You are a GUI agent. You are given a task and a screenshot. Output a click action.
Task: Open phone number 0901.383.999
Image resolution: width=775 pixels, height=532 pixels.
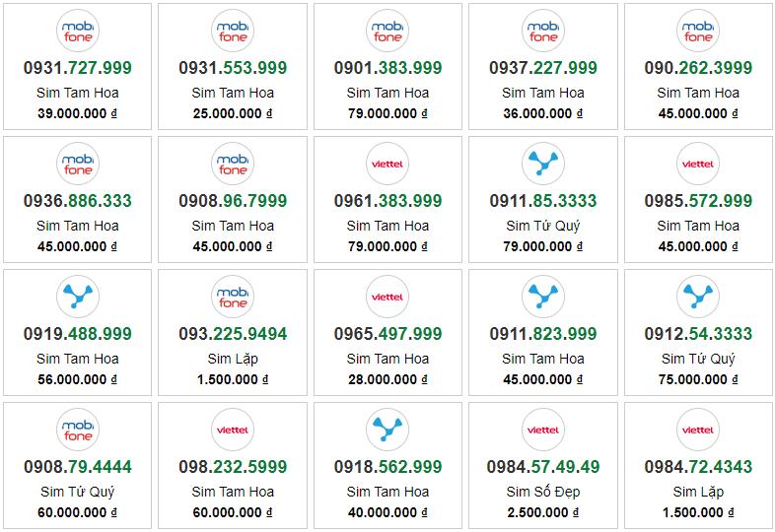point(387,68)
